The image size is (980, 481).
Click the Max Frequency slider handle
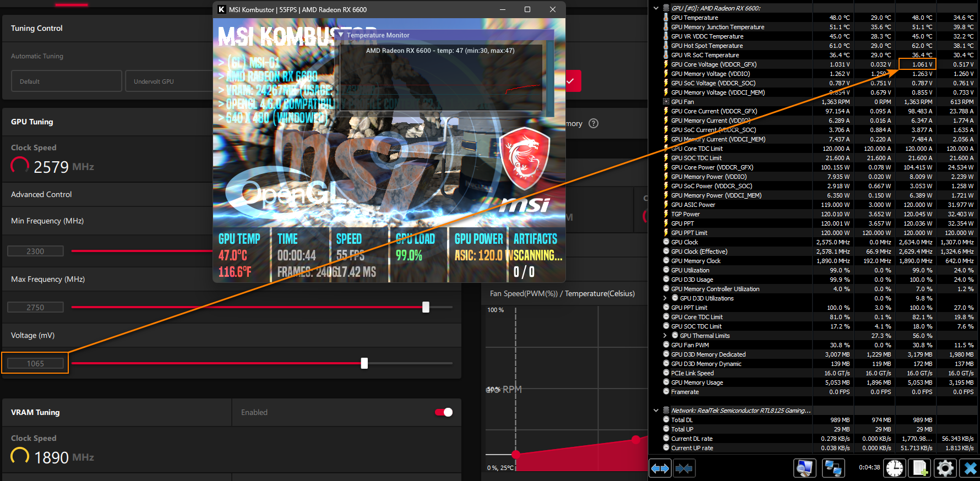pyautogui.click(x=426, y=307)
